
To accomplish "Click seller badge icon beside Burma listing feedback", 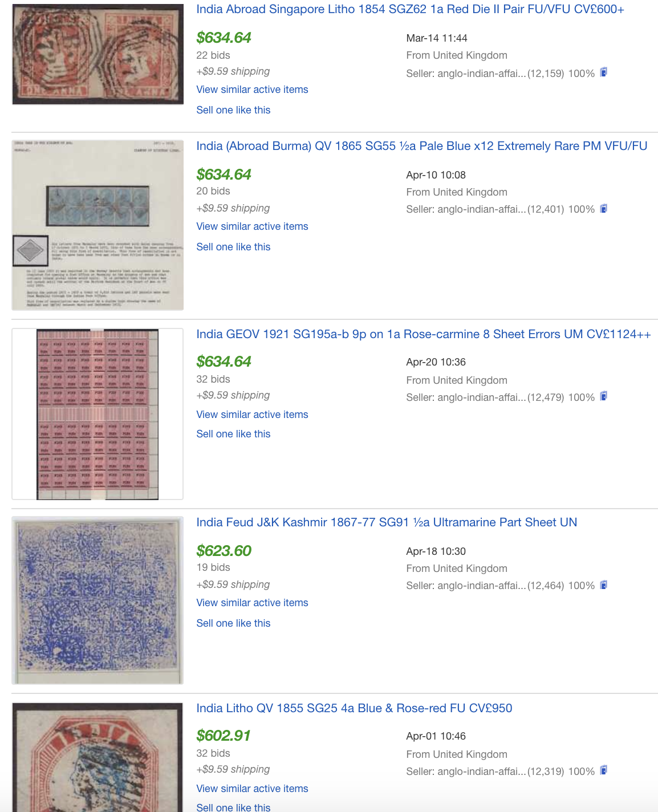I will pyautogui.click(x=604, y=209).
